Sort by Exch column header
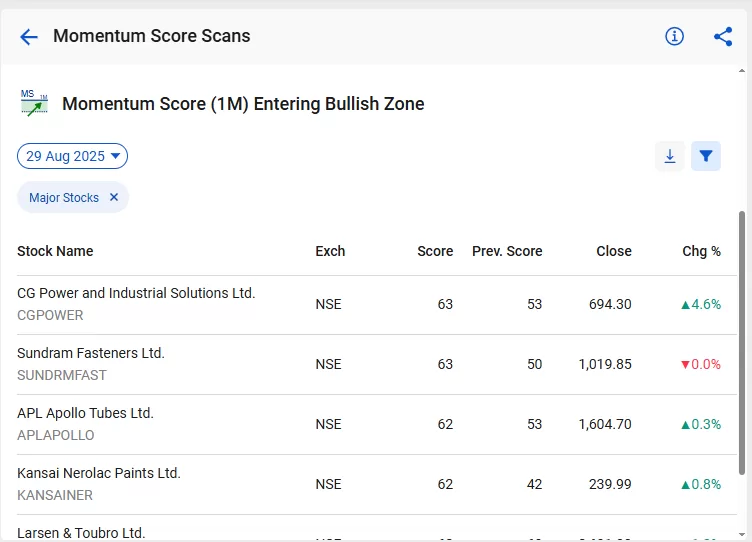The width and height of the screenshot is (752, 542). pyautogui.click(x=330, y=251)
